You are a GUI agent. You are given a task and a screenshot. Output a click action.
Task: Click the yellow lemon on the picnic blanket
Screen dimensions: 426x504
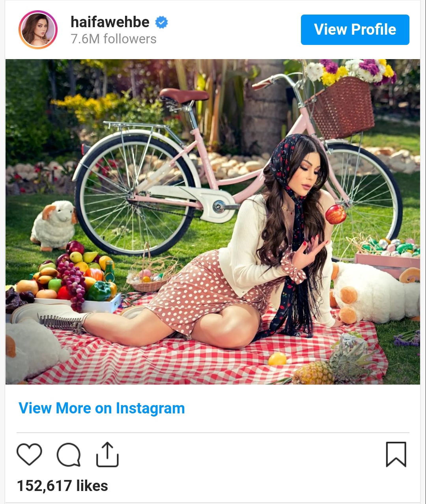pos(277,359)
